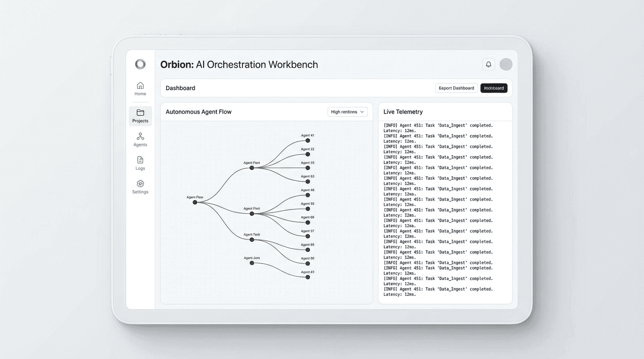Click the Agent 37 node
Viewport: 644px width, 359px height.
point(308,236)
